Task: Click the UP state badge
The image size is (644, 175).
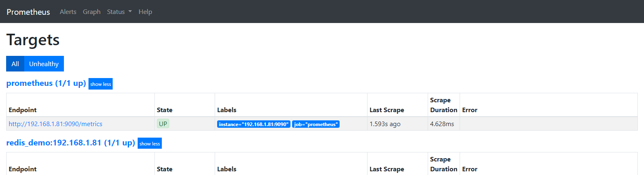Action: (x=163, y=124)
